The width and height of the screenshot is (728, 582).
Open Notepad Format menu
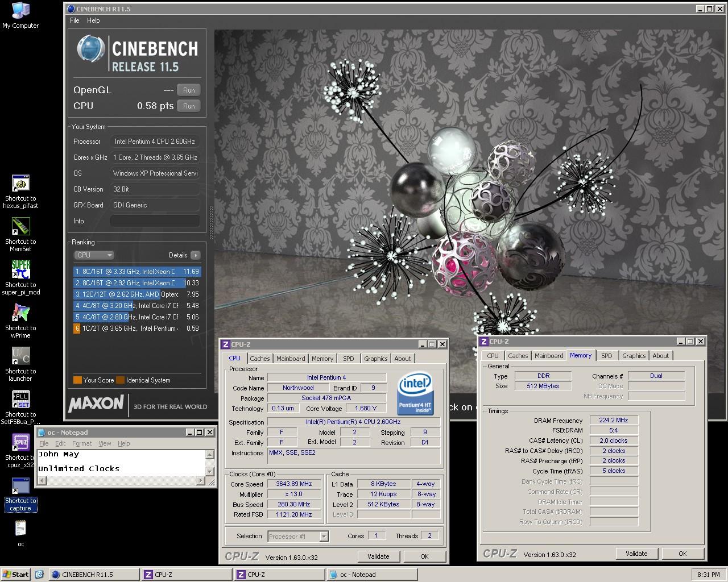82,443
